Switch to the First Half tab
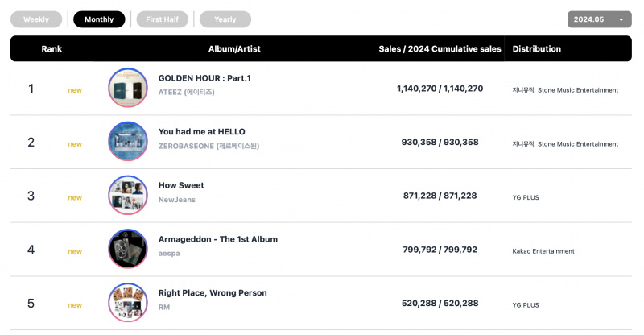Image resolution: width=644 pixels, height=335 pixels. [x=163, y=19]
